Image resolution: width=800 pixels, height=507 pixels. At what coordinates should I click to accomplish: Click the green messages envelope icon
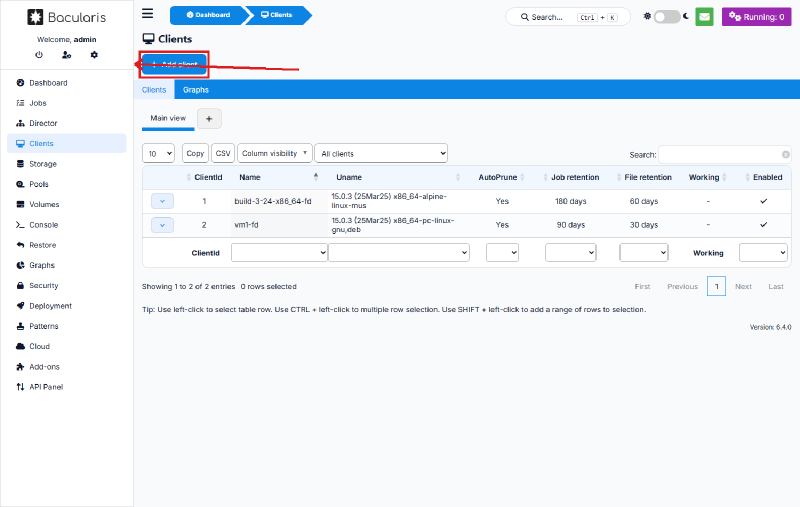point(704,17)
